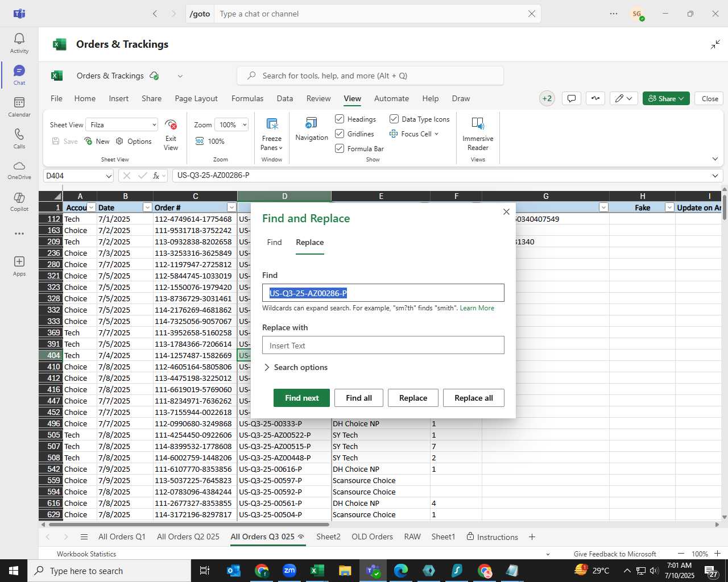Viewport: 728px width, 582px height.
Task: Click the green Share button
Action: click(666, 98)
